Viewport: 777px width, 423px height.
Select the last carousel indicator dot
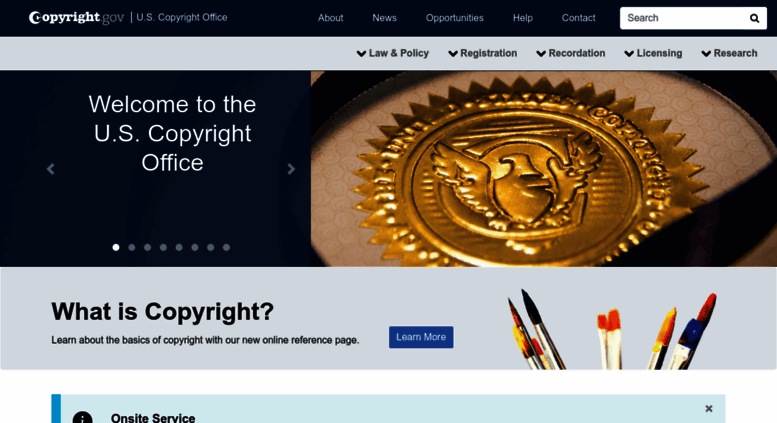coord(226,247)
